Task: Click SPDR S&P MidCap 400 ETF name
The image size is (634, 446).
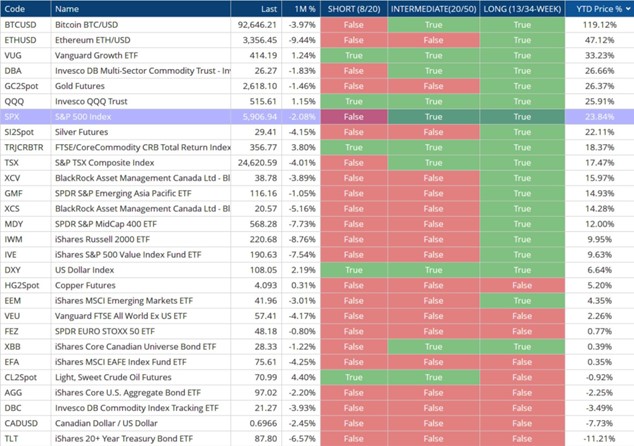Action: (x=141, y=224)
